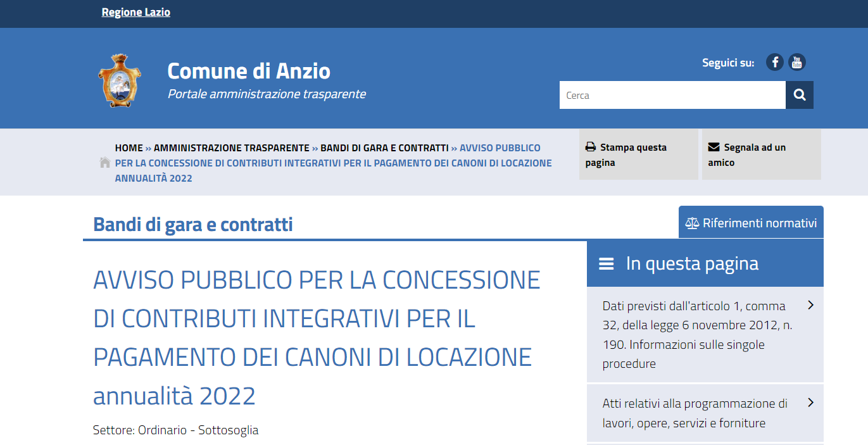Image resolution: width=868 pixels, height=445 pixels.
Task: Click the envelope icon
Action: (x=714, y=147)
